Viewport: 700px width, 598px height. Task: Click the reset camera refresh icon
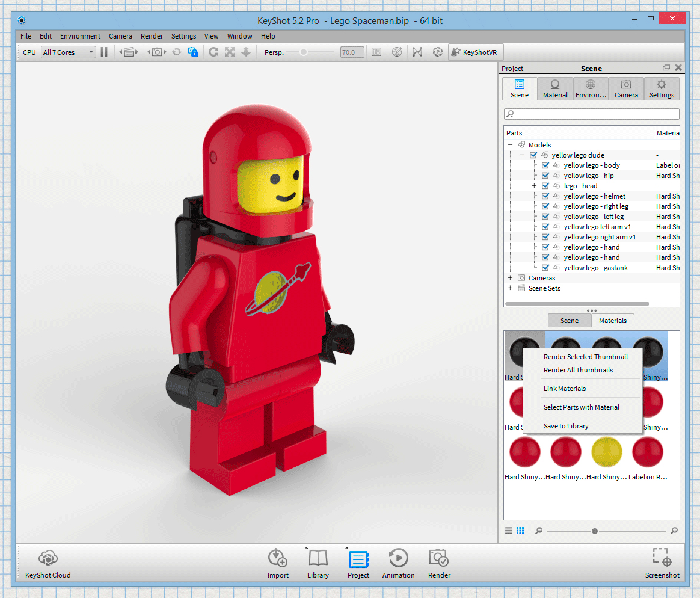[177, 52]
